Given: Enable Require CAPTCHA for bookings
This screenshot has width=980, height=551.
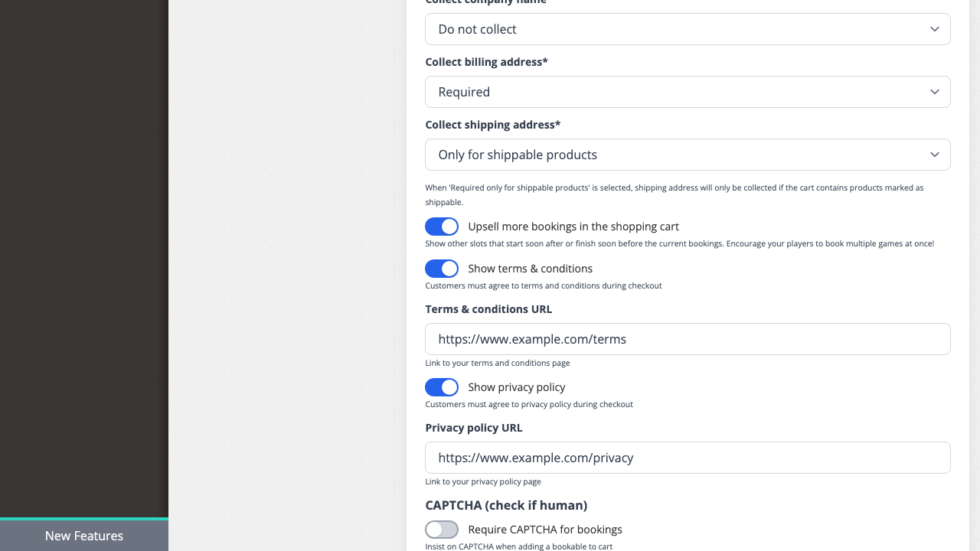Looking at the screenshot, I should (442, 530).
